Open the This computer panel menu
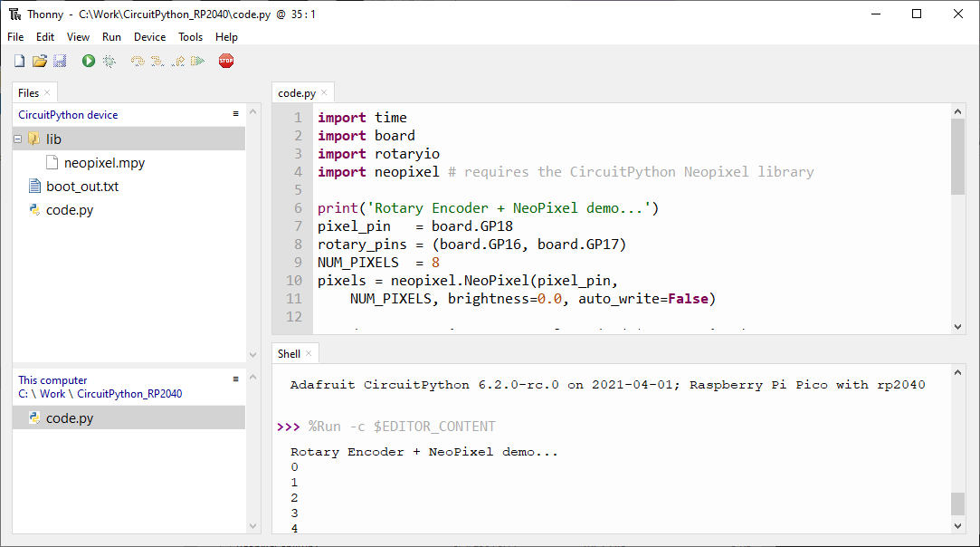980x547 pixels. pos(235,379)
